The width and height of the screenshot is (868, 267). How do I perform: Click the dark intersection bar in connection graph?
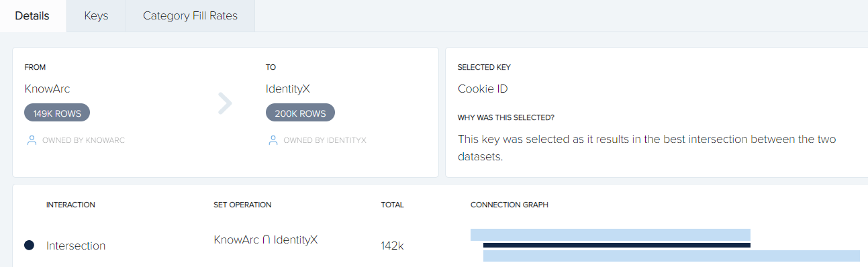point(617,246)
